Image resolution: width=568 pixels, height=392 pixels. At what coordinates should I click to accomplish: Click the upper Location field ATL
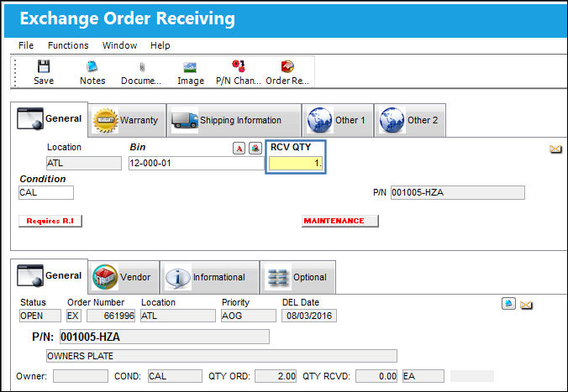(x=84, y=163)
